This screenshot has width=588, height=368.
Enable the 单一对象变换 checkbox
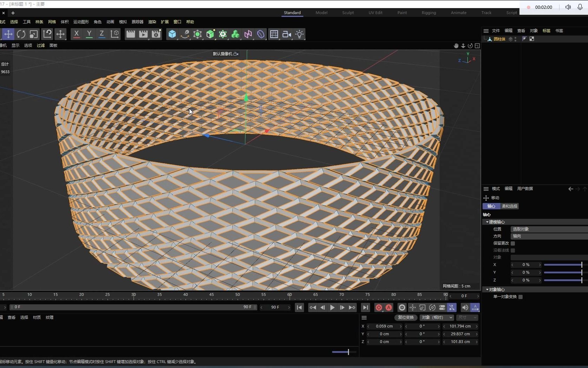point(521,297)
